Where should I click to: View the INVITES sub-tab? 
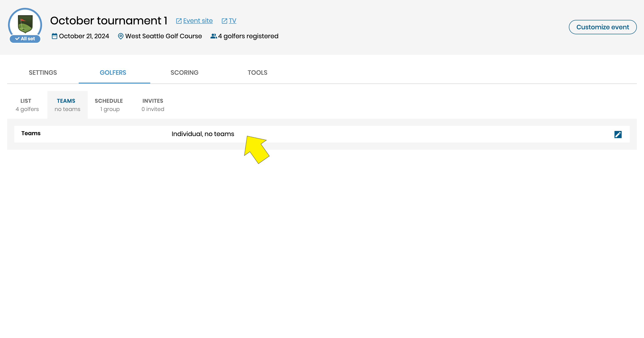click(153, 105)
